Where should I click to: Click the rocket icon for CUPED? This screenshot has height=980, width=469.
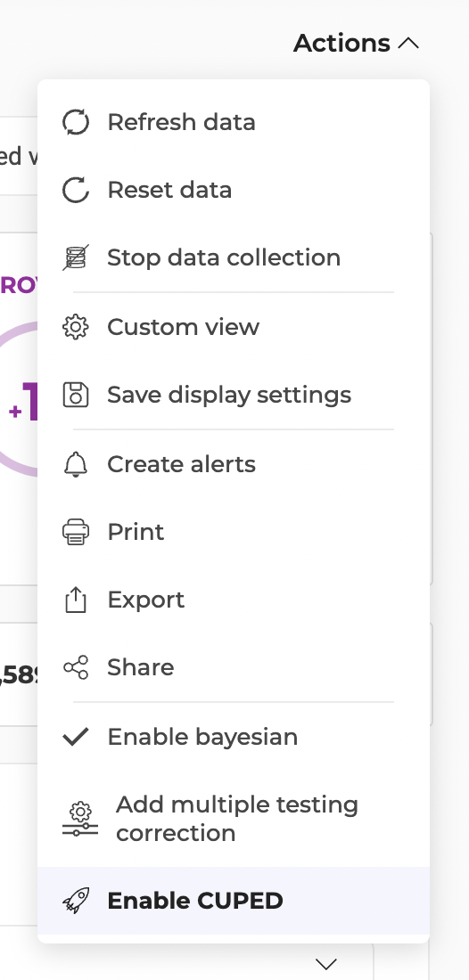click(76, 901)
